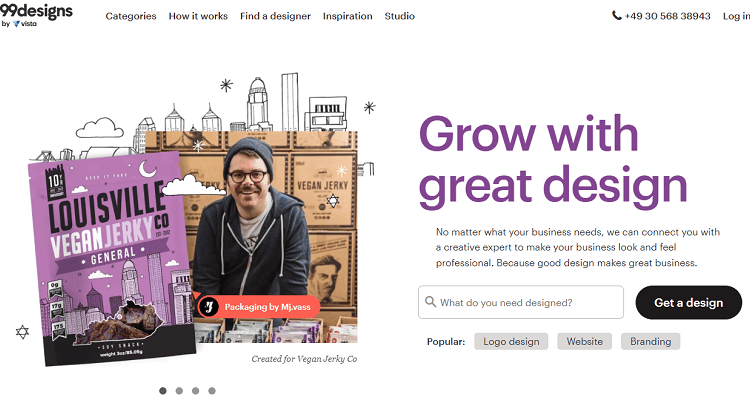This screenshot has width=750, height=406.
Task: Go to the Studio page
Action: click(399, 16)
